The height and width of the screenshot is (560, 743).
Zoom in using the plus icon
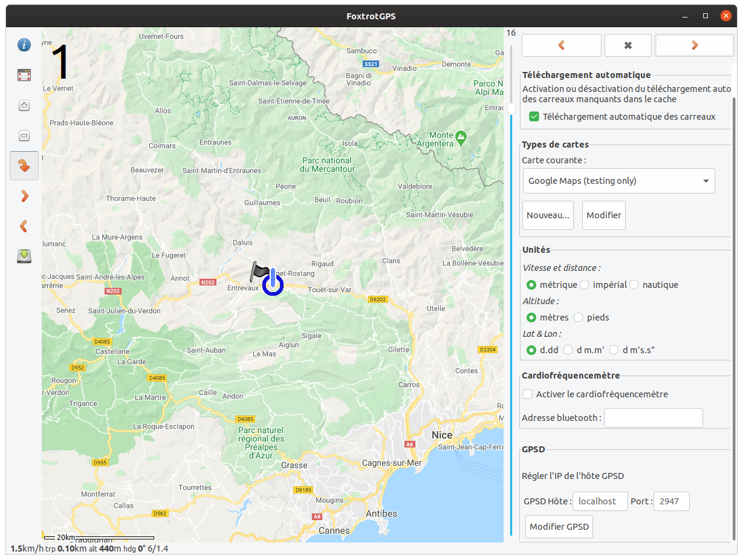pos(24,105)
